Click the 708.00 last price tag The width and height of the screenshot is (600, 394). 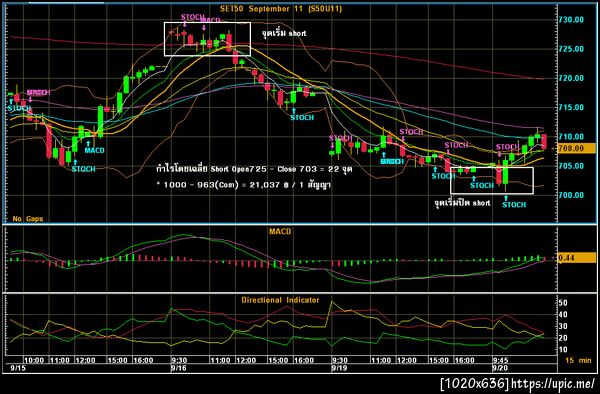pyautogui.click(x=576, y=148)
